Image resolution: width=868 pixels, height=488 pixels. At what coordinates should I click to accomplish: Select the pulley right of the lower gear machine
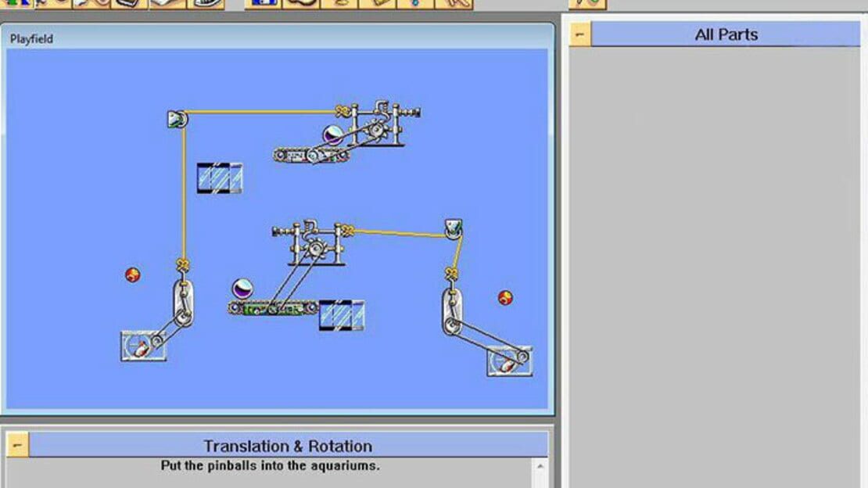(x=454, y=228)
